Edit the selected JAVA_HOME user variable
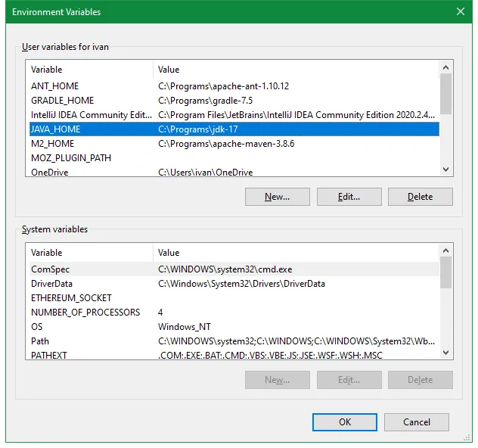The width and height of the screenshot is (478, 448). pyautogui.click(x=349, y=197)
